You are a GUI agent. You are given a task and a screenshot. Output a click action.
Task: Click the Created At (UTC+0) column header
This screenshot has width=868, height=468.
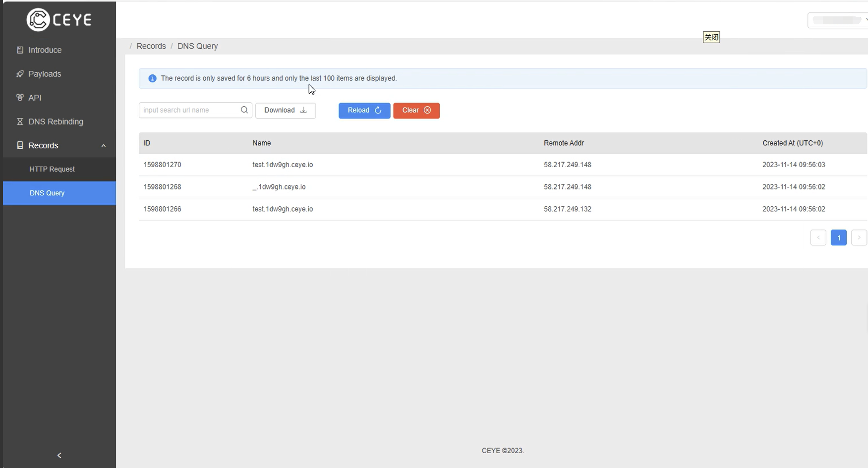[x=793, y=143]
